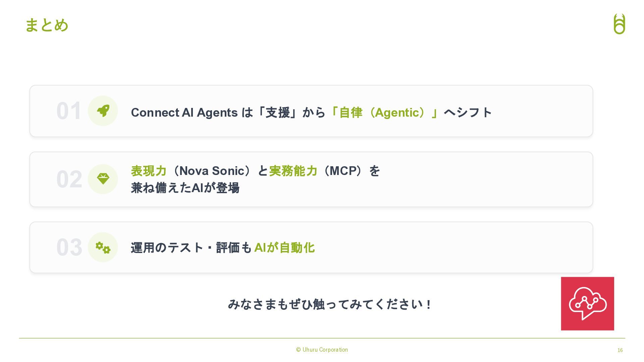644x362 pixels.
Task: Click the みなさまもぜひ触ってみてください！ message
Action: coord(330,304)
